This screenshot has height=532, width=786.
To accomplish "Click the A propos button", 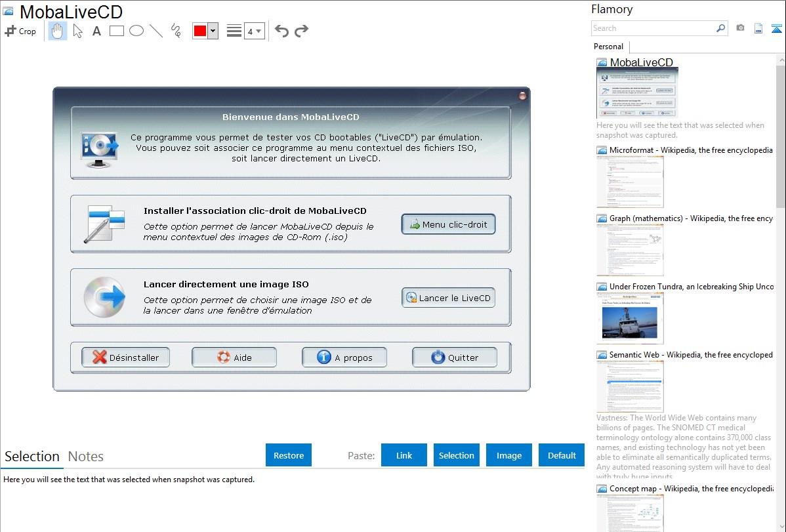I will point(344,358).
